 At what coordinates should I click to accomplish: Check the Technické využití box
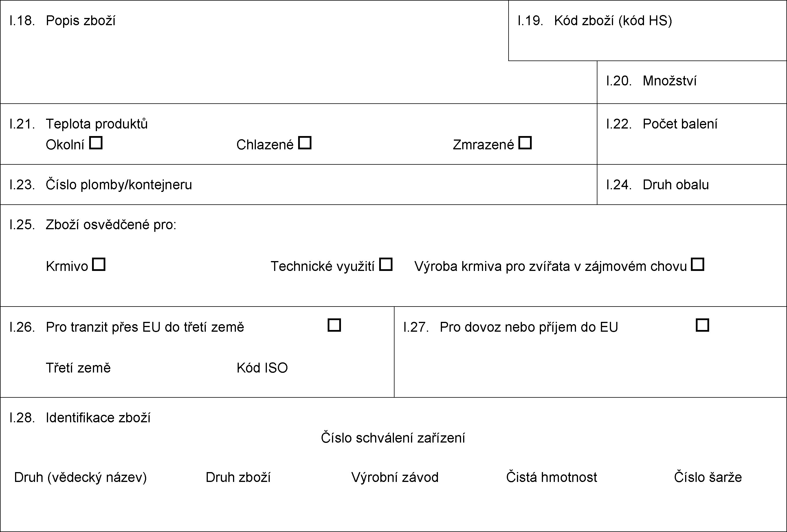tap(386, 265)
